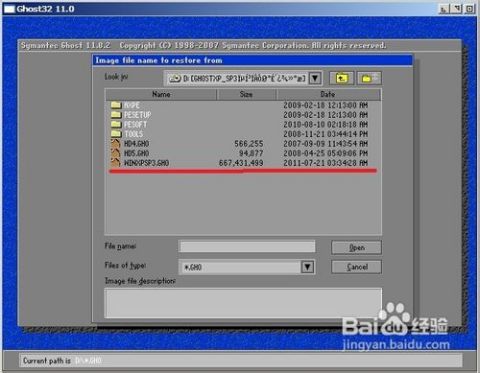480x373 pixels.
Task: Click the Cancel button
Action: (x=356, y=267)
